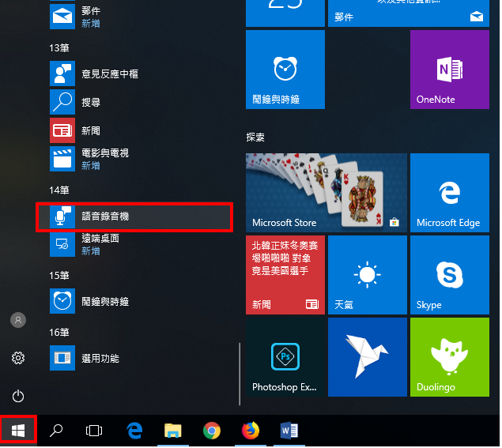Open the Microsoft Edge tile
Image resolution: width=502 pixels, height=448 pixels.
pyautogui.click(x=450, y=193)
